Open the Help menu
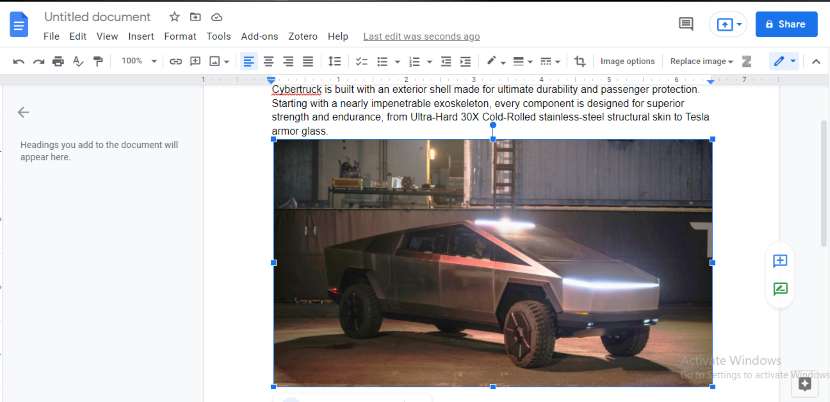The width and height of the screenshot is (830, 402). click(x=338, y=37)
